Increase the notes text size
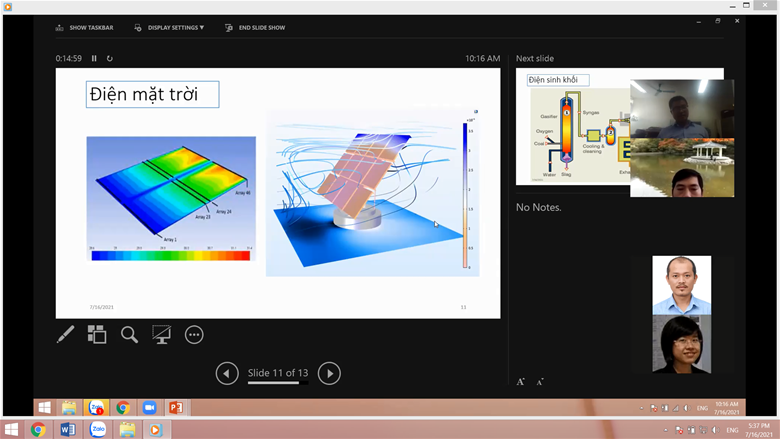Image resolution: width=780 pixels, height=439 pixels. coord(521,382)
